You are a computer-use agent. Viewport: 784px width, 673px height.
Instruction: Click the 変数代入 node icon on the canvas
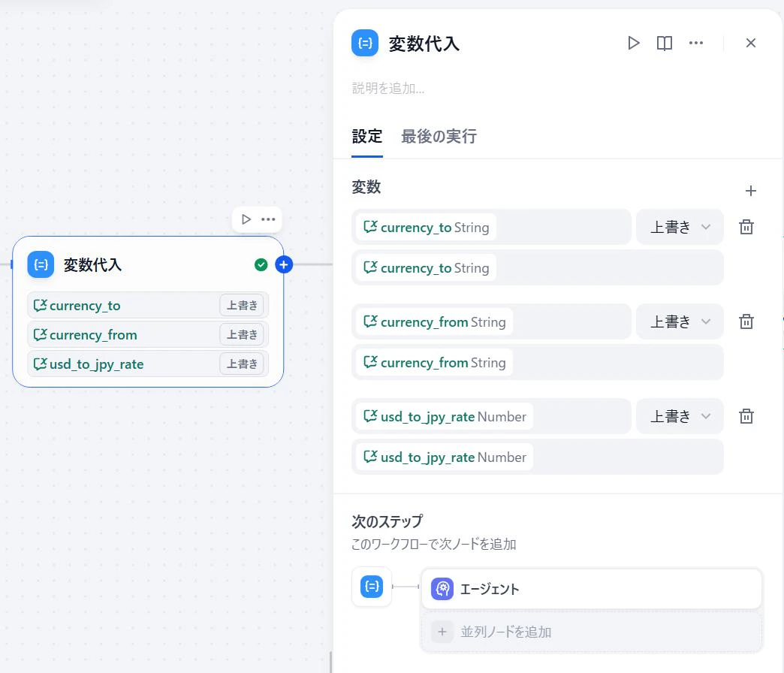[x=41, y=264]
